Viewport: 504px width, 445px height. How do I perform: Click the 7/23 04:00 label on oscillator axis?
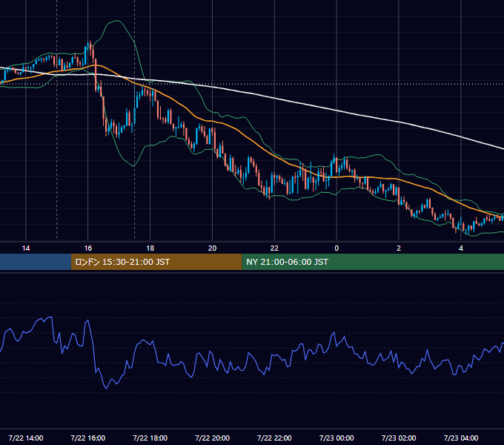pos(461,438)
